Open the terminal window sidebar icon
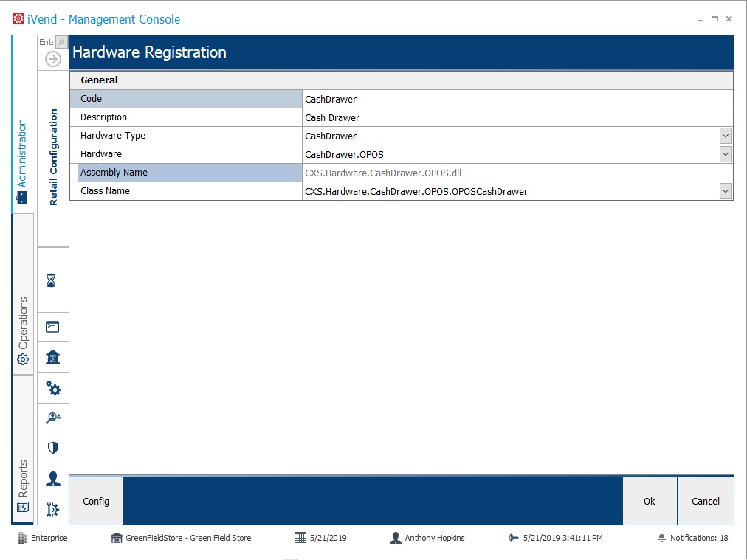 point(52,327)
